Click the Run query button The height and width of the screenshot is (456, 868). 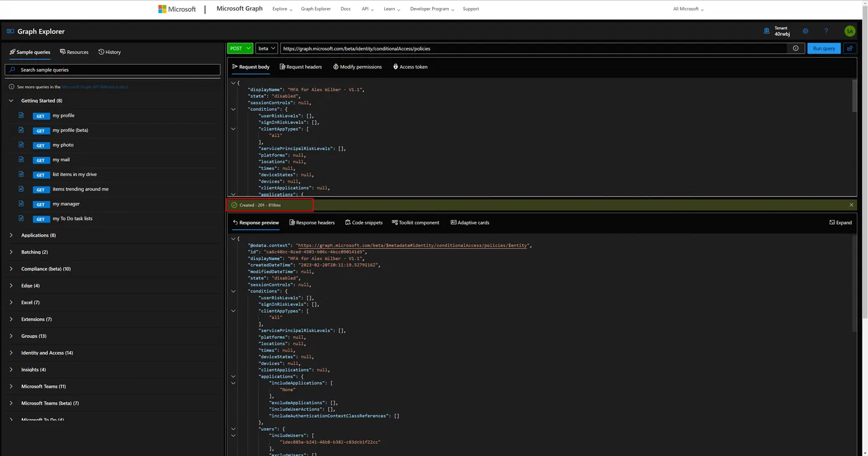point(824,48)
